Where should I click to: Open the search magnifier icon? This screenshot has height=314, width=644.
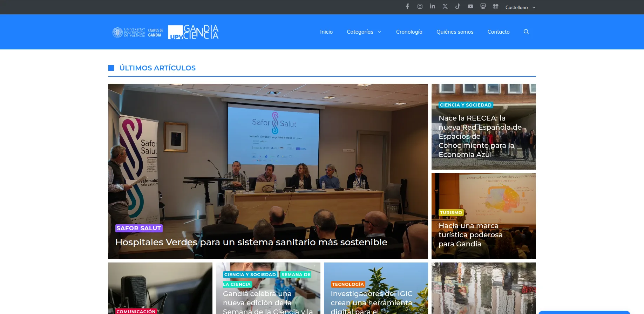tap(526, 32)
